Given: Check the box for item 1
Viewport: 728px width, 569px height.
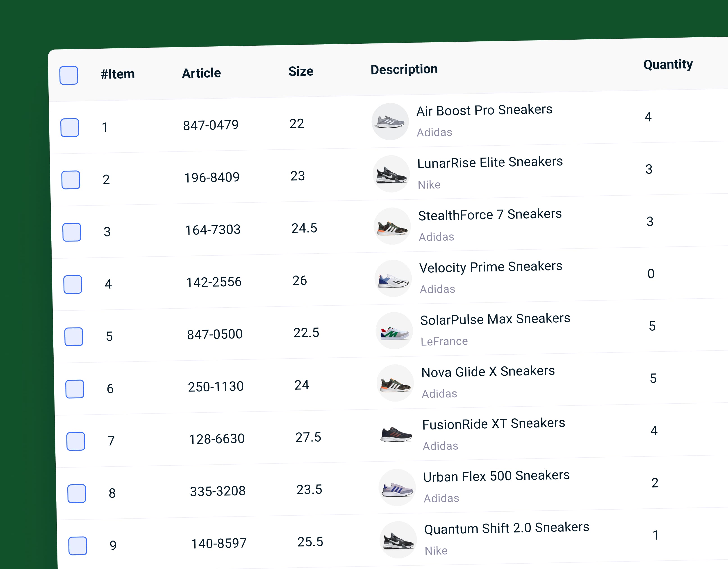Looking at the screenshot, I should (70, 128).
